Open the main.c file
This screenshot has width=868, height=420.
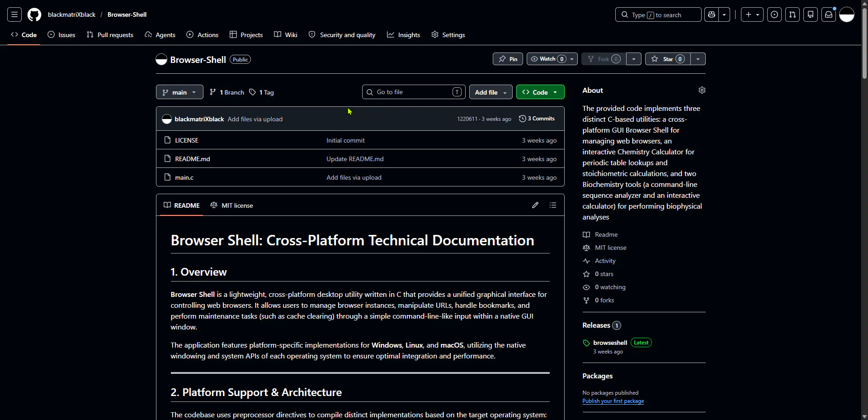(x=184, y=177)
